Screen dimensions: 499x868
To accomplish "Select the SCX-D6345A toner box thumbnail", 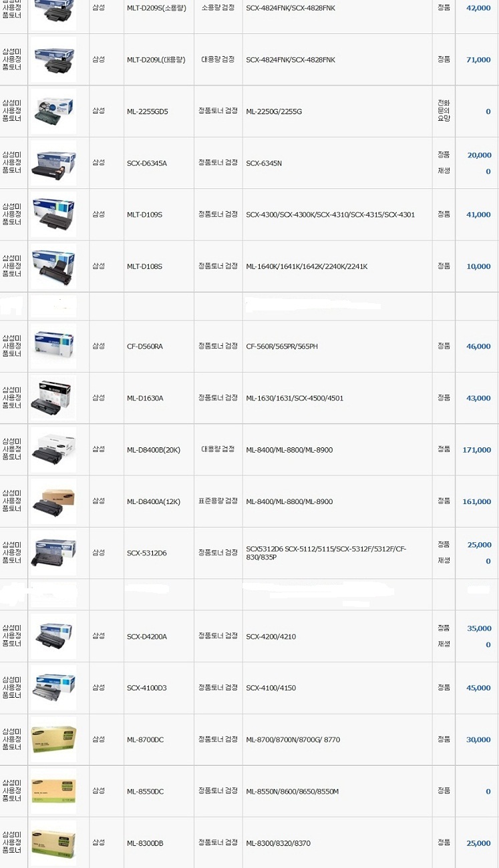I will pos(53,163).
